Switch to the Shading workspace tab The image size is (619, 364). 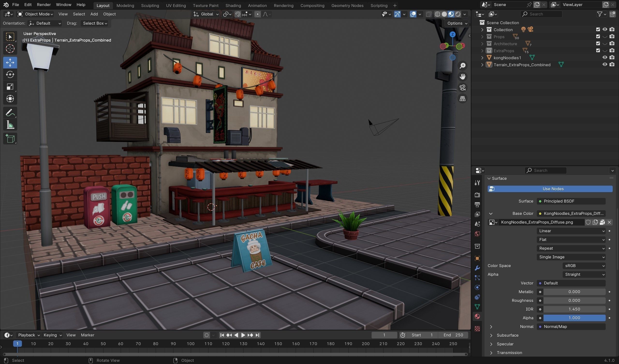[233, 5]
